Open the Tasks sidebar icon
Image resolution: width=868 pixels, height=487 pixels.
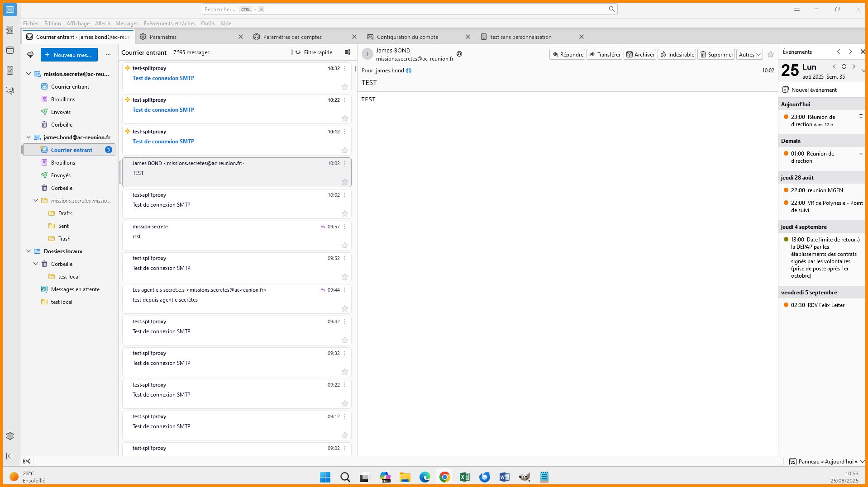click(10, 71)
